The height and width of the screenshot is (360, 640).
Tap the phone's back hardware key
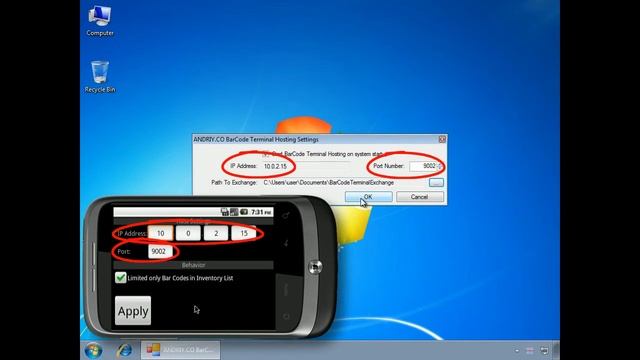click(286, 243)
